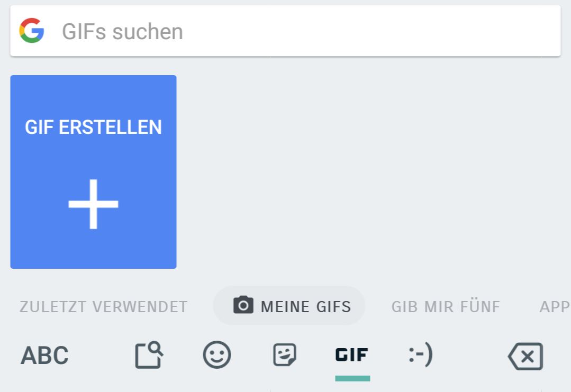Select the partially visible APP category
The height and width of the screenshot is (392, 571).
[555, 307]
